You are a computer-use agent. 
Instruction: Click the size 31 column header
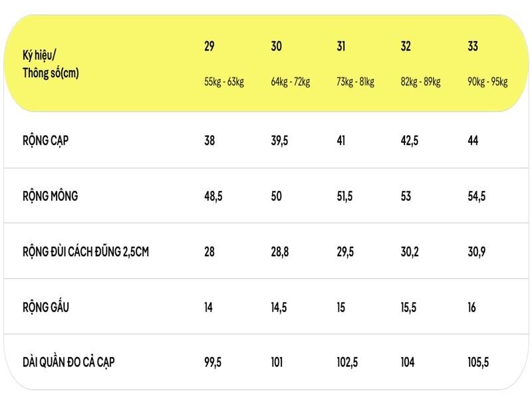tap(341, 47)
